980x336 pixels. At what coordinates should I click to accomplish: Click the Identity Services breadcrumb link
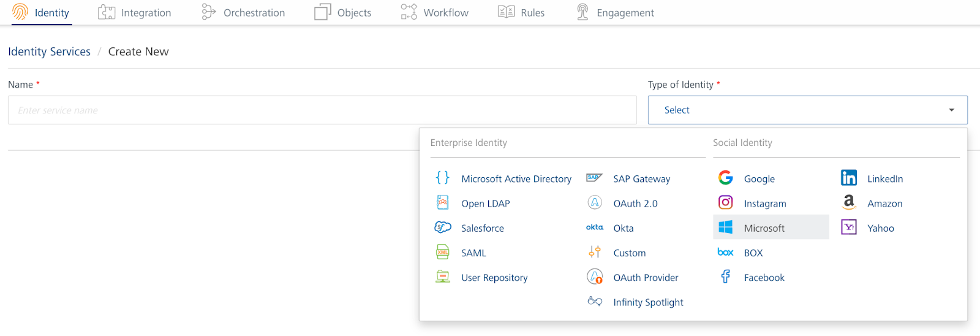49,52
